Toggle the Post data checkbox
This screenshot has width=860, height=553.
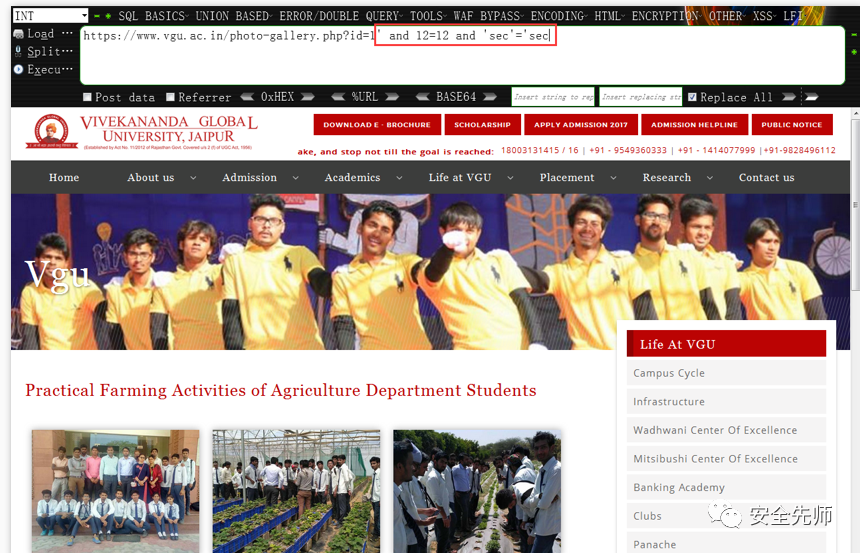(x=87, y=97)
